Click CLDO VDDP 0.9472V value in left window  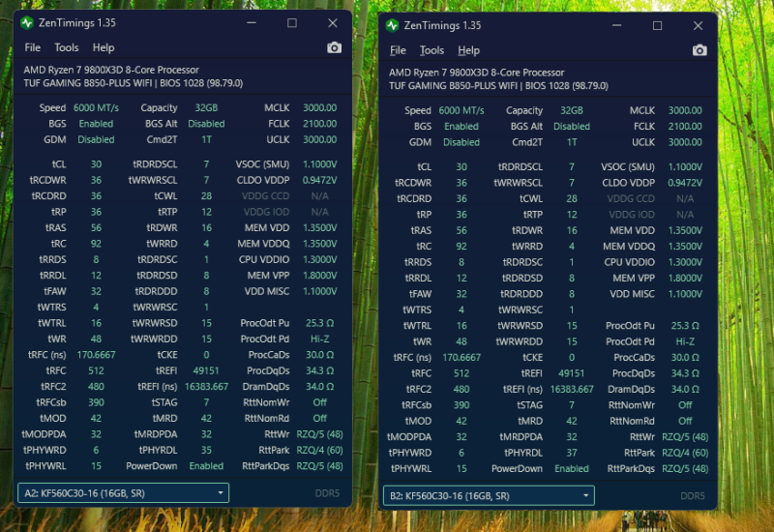click(x=320, y=180)
